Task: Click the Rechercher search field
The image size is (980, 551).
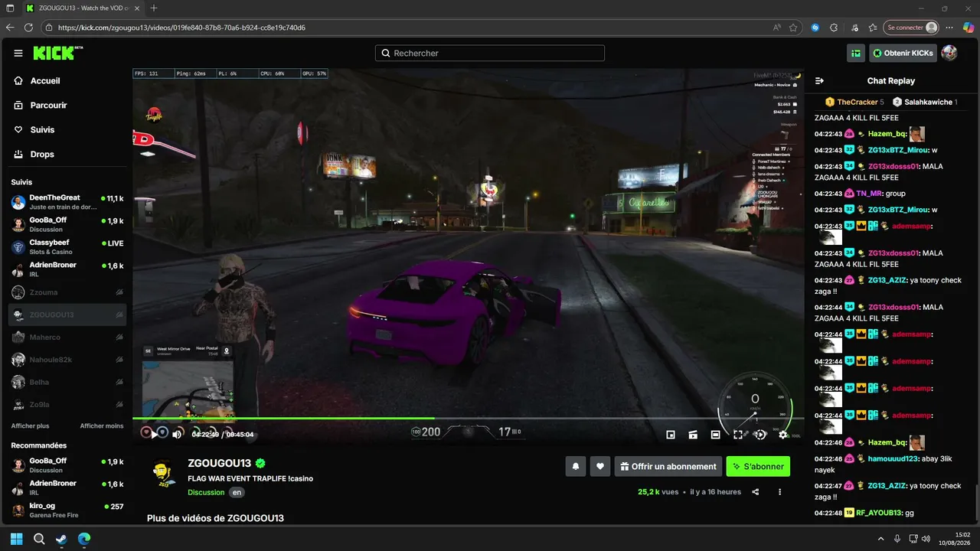Action: point(490,54)
